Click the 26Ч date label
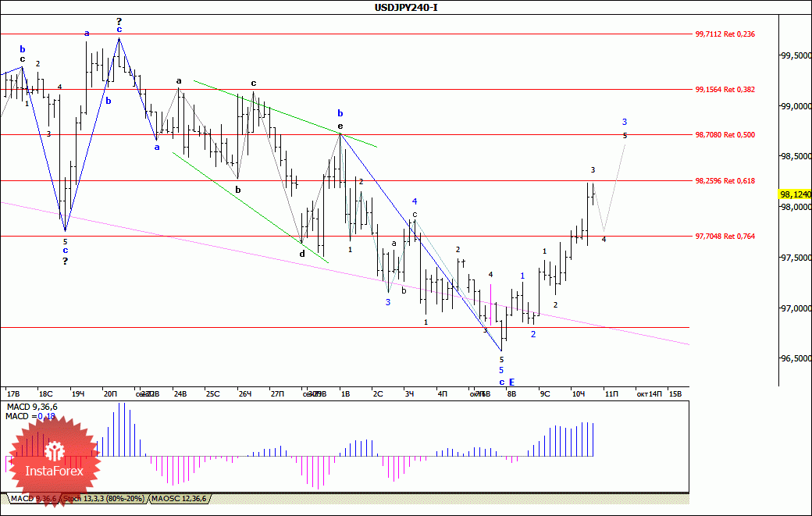This screenshot has height=516, width=812. click(245, 394)
